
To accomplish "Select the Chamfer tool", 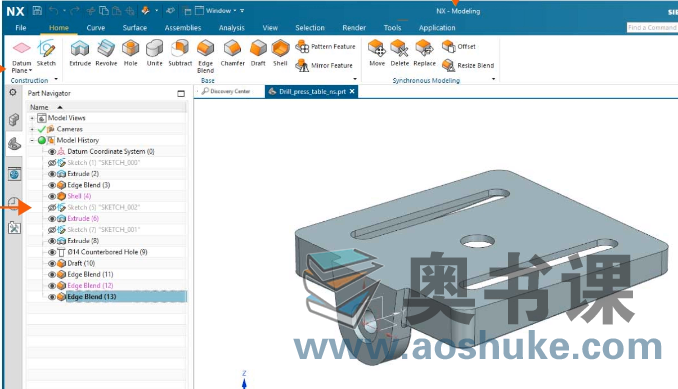I will click(232, 53).
